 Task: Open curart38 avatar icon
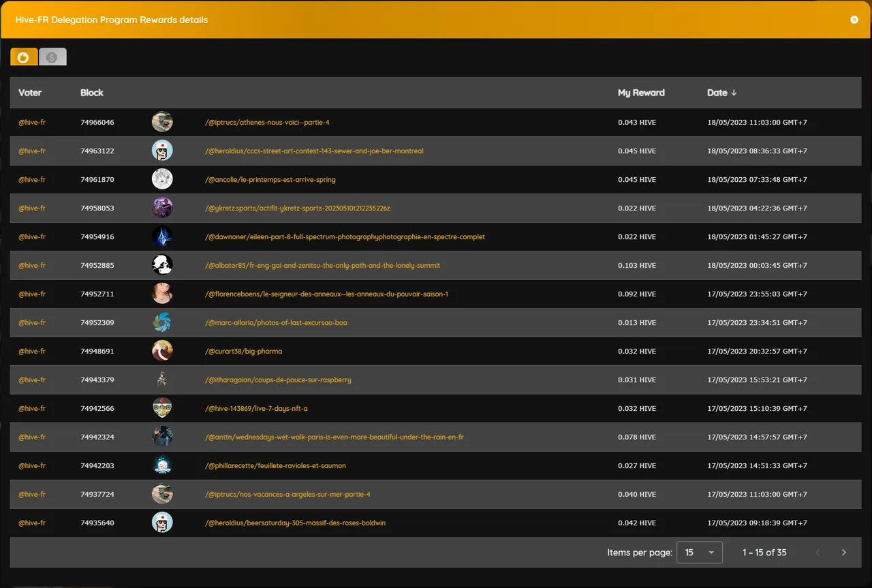pos(162,351)
